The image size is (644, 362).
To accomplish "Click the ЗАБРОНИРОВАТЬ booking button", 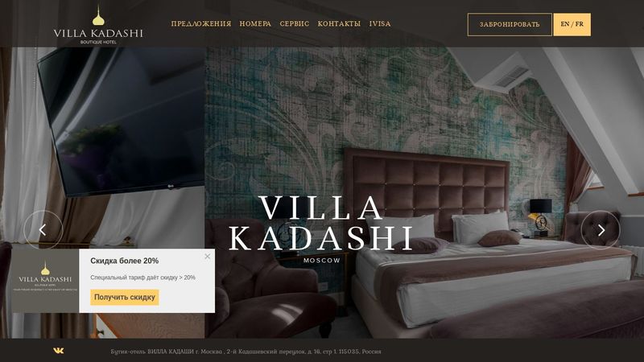I will coord(510,25).
